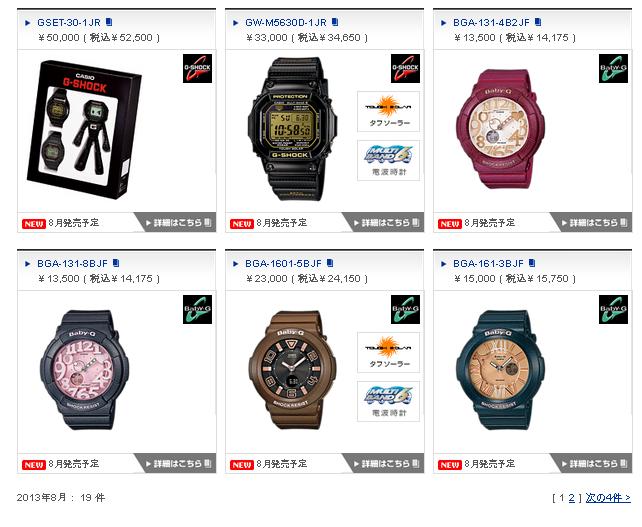
Task: Click the Multi Band 6 icon beside BGA-1601-5BJF
Action: (389, 401)
